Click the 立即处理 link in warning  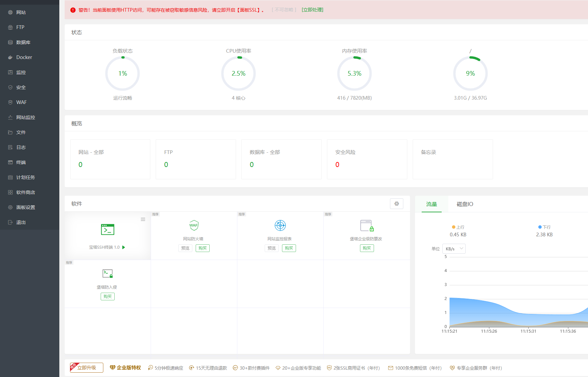(x=312, y=10)
